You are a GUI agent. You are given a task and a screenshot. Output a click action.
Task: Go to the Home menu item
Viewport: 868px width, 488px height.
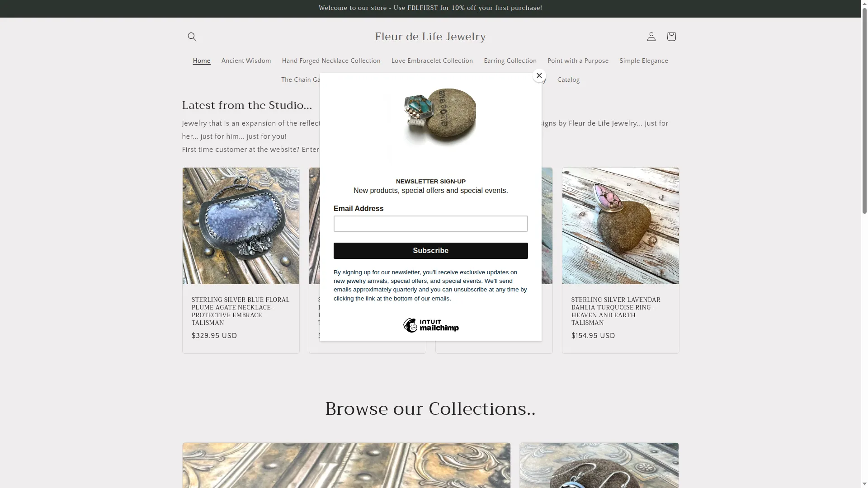click(x=202, y=61)
